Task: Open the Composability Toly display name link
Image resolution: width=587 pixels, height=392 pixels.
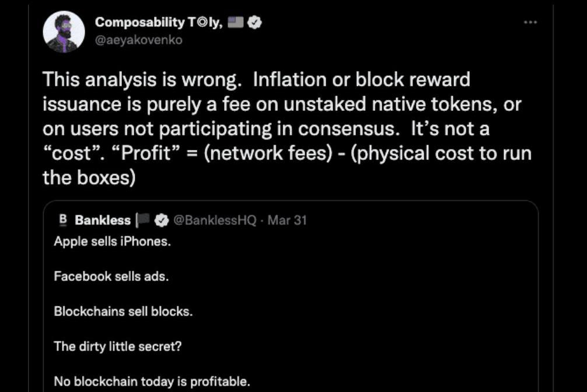Action: (x=158, y=23)
